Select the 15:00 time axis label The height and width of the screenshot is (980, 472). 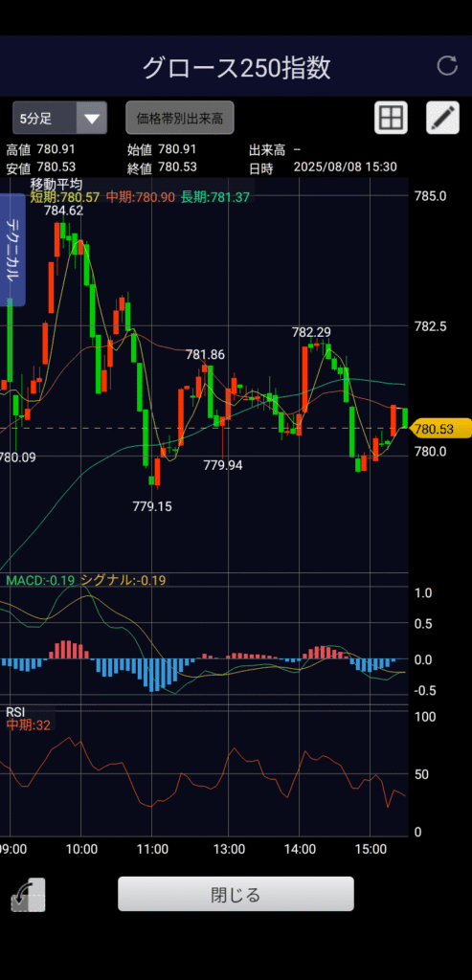point(371,850)
